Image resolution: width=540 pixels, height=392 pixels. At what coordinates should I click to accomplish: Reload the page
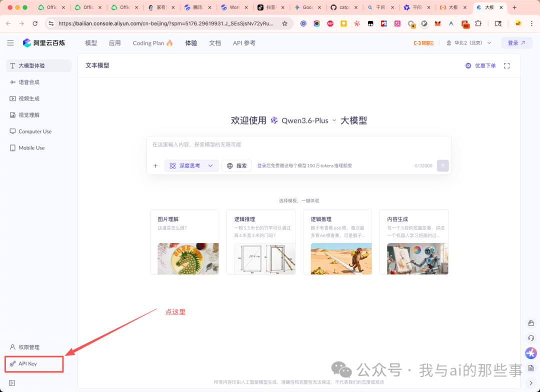point(35,23)
